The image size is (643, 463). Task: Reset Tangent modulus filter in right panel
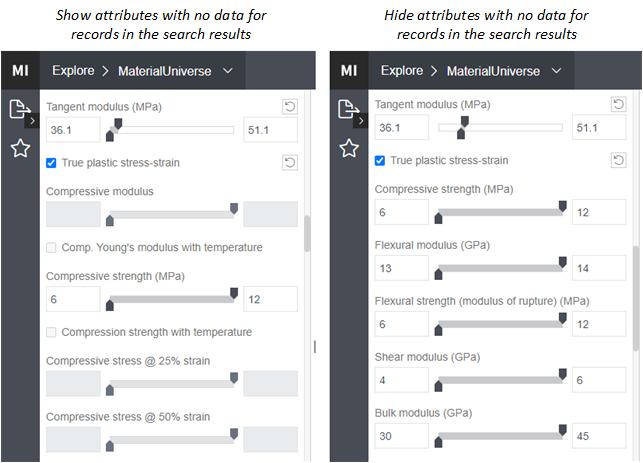pyautogui.click(x=618, y=105)
